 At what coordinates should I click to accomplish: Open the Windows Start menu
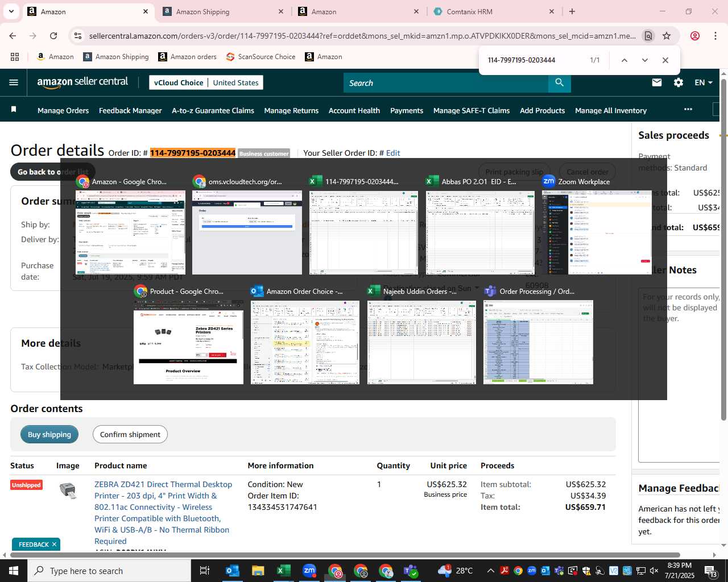tap(14, 571)
